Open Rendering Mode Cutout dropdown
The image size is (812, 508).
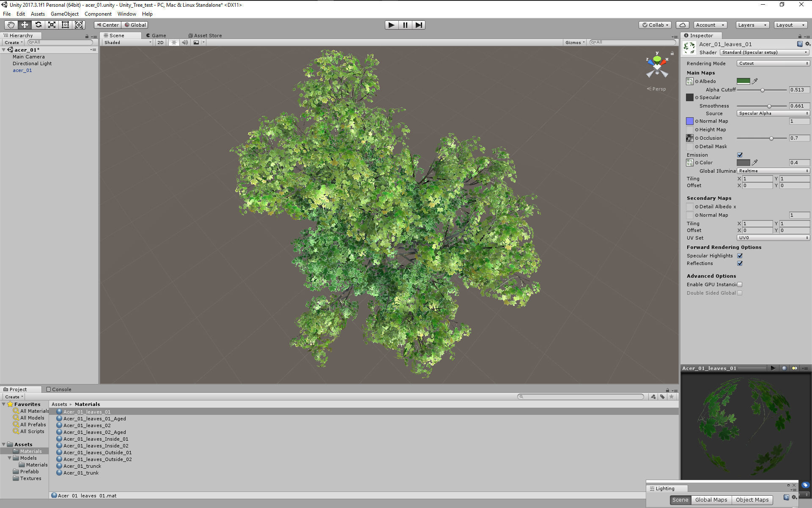click(x=773, y=63)
